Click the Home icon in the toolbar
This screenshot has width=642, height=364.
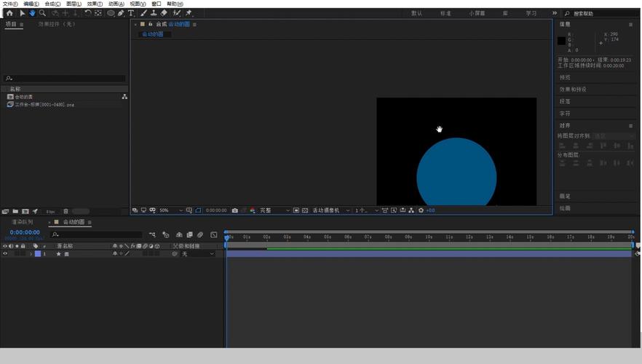(x=9, y=13)
